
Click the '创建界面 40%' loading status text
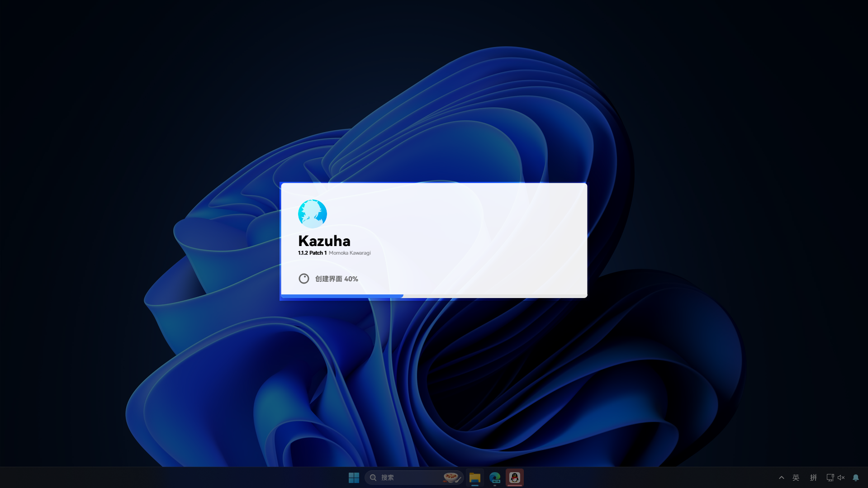click(x=337, y=279)
